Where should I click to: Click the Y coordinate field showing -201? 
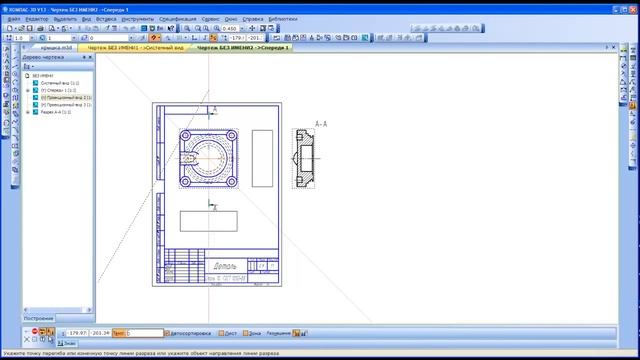tap(254, 38)
